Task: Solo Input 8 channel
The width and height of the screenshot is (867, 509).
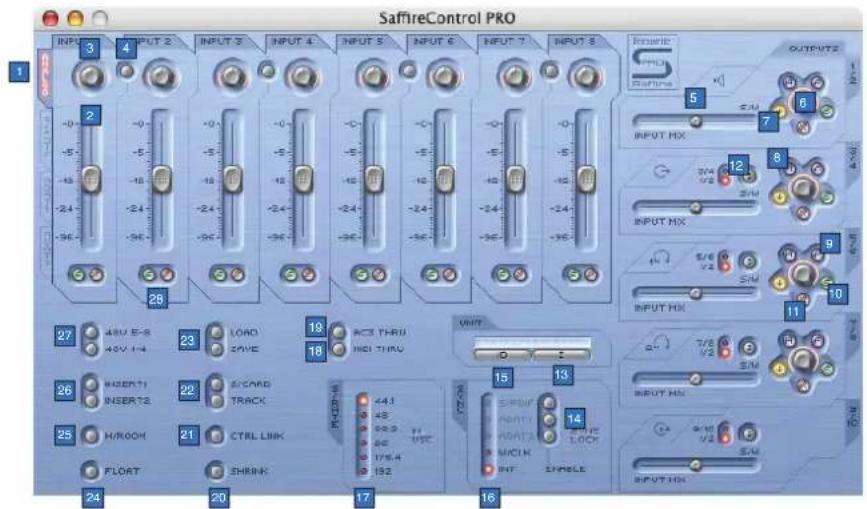Action: coord(573,274)
